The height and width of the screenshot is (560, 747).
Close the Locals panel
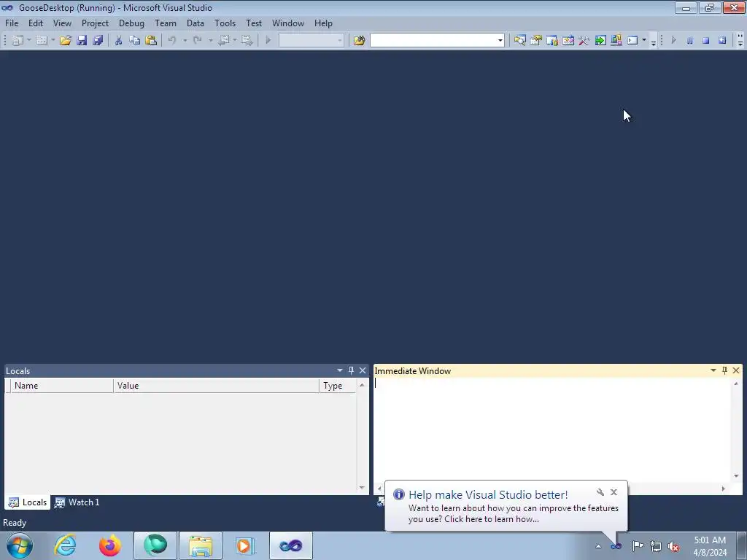pyautogui.click(x=363, y=370)
